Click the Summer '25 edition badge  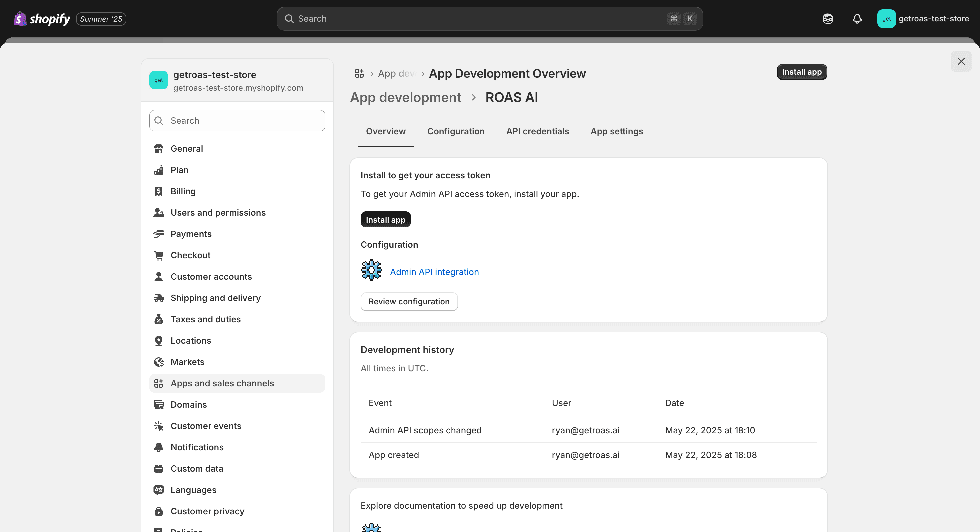(x=101, y=19)
